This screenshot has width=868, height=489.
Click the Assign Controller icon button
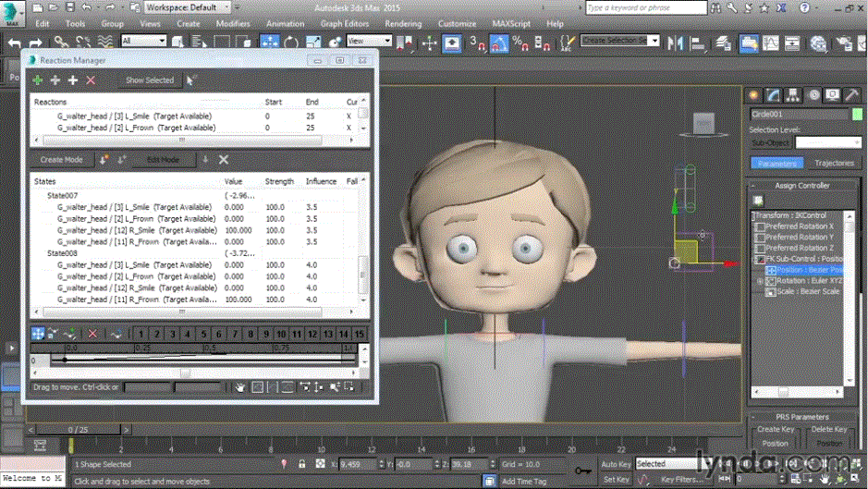(x=758, y=201)
